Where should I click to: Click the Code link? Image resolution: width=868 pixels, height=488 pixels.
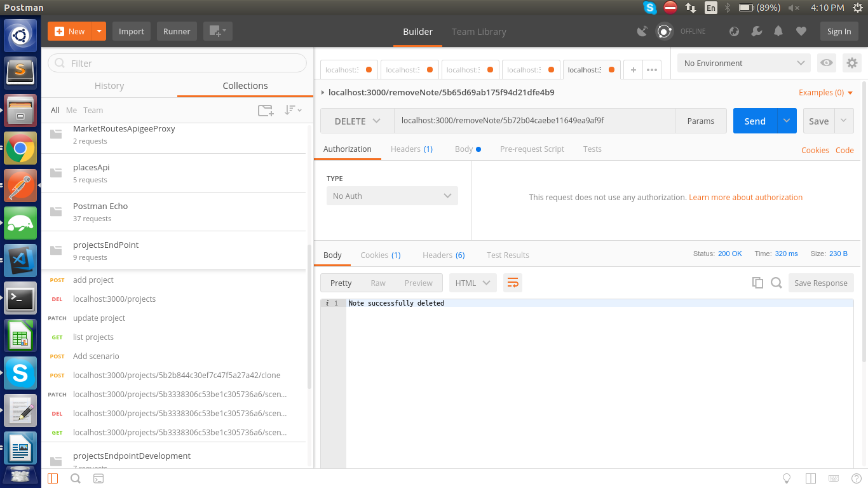click(844, 150)
